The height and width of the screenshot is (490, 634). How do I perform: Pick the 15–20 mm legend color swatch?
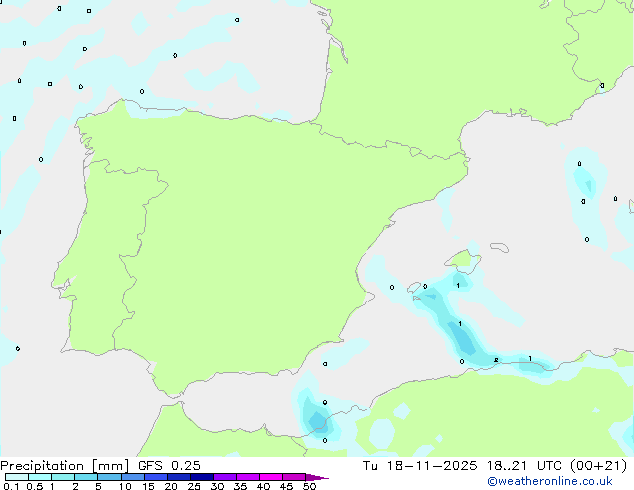coord(155,477)
